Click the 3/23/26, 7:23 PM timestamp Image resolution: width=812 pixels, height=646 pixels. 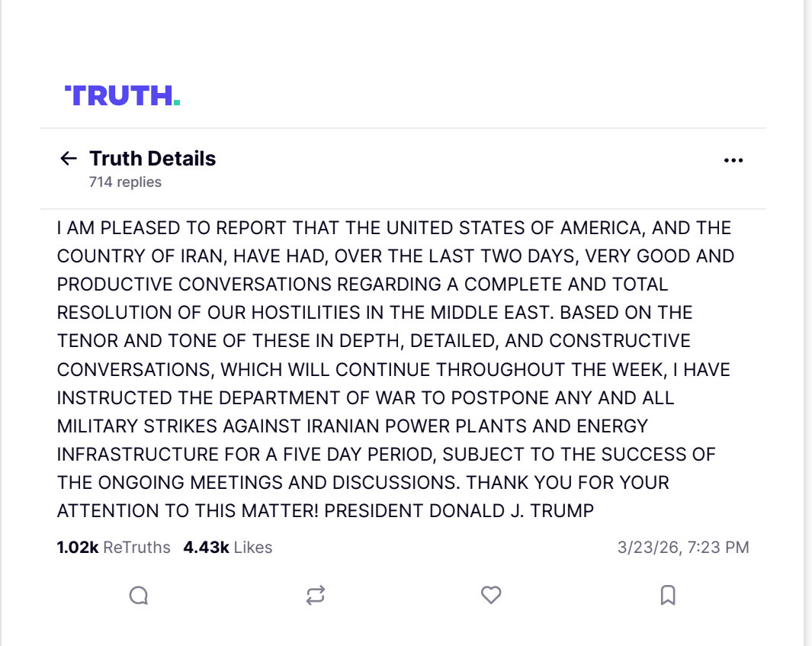[683, 548]
